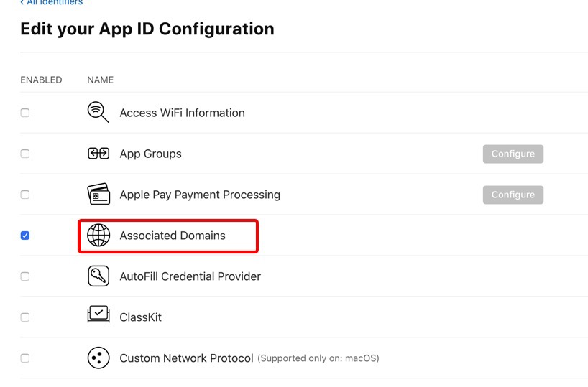The image size is (588, 387).
Task: Click the App Groups arrows icon
Action: (x=98, y=154)
